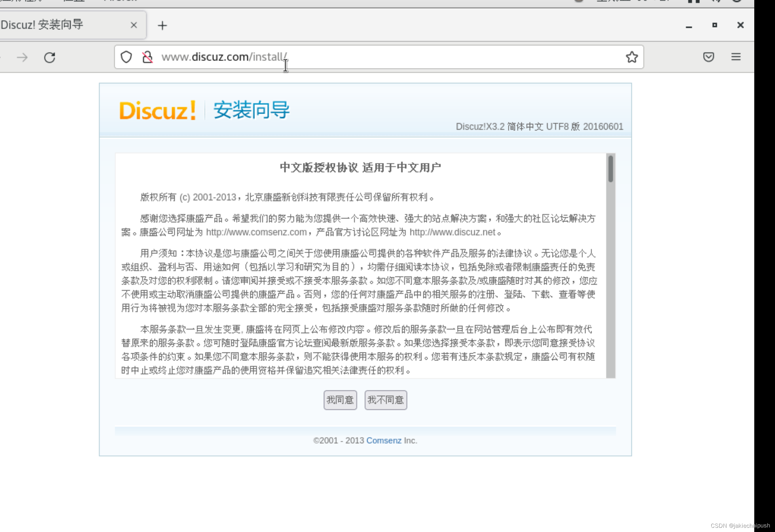Open the Comsenz footer link
Viewport: 775px width, 532px height.
click(384, 440)
